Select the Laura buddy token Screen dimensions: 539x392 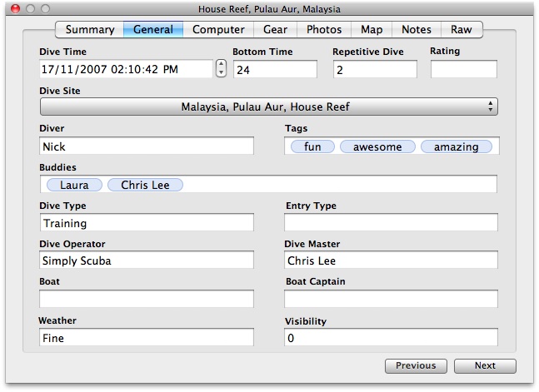pos(74,186)
